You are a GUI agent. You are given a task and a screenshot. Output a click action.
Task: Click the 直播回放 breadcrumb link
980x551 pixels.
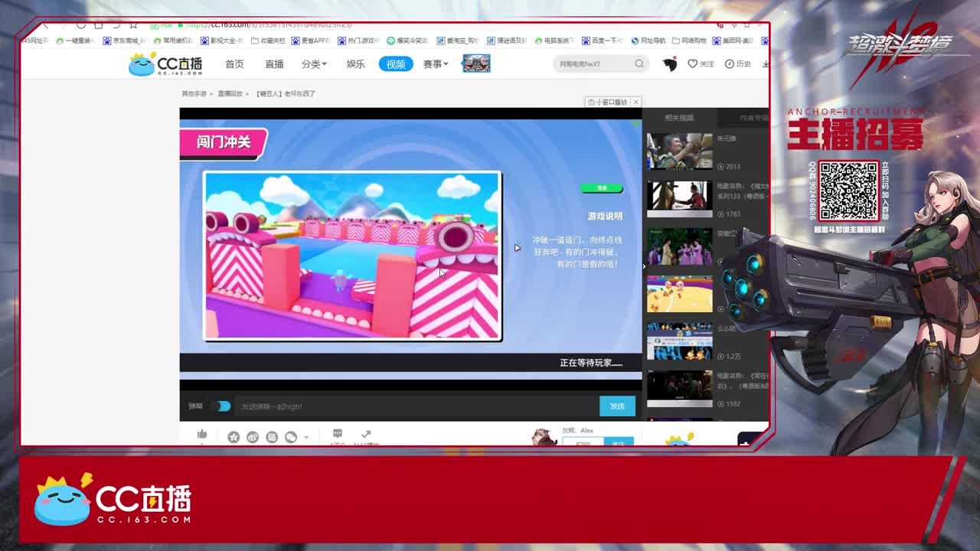pos(230,93)
